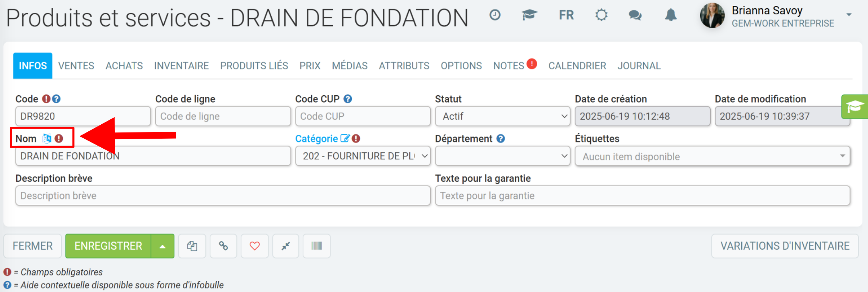Open the chat messages icon

(x=635, y=15)
